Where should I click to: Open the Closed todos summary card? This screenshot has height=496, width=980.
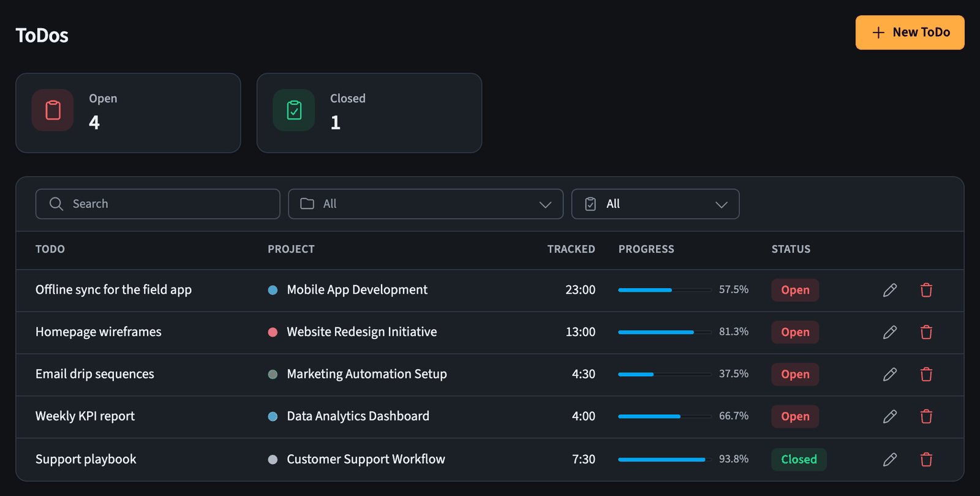(x=369, y=113)
